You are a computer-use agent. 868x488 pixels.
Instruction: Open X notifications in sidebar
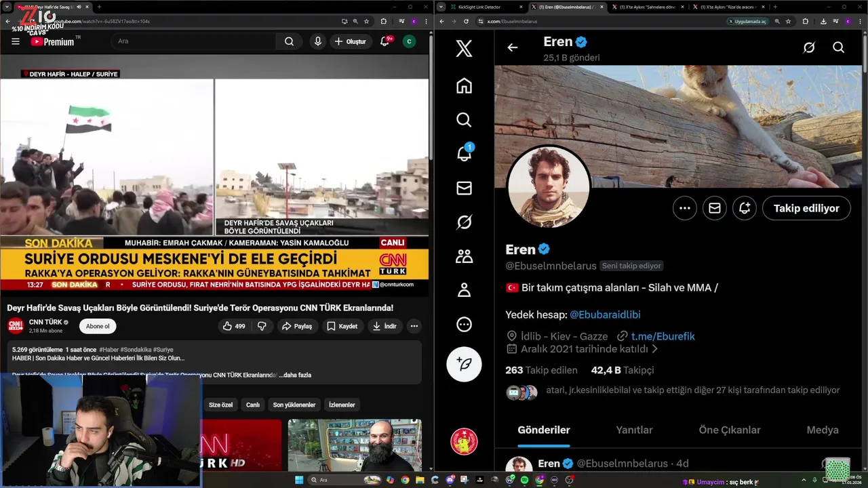point(464,154)
